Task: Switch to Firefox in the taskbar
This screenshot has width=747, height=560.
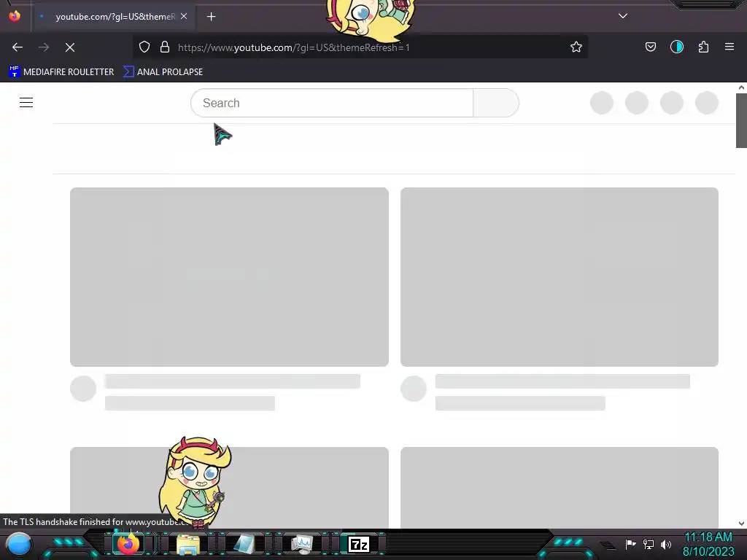Action: point(128,544)
